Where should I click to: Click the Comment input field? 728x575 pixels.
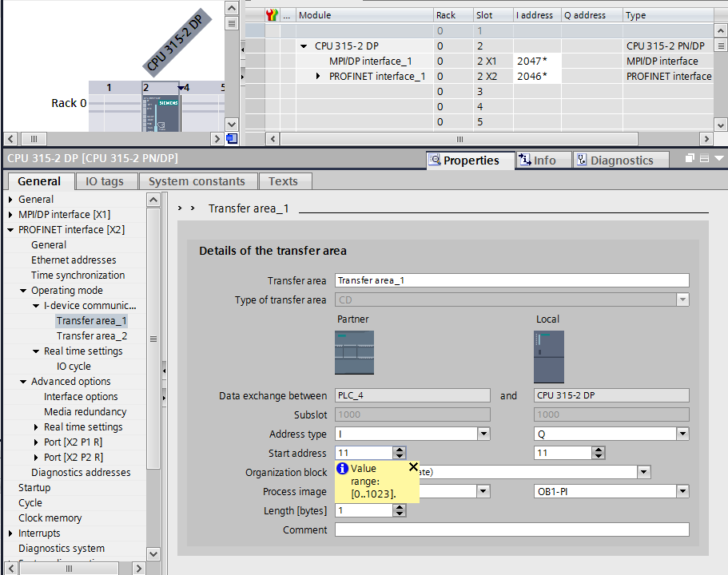[511, 529]
